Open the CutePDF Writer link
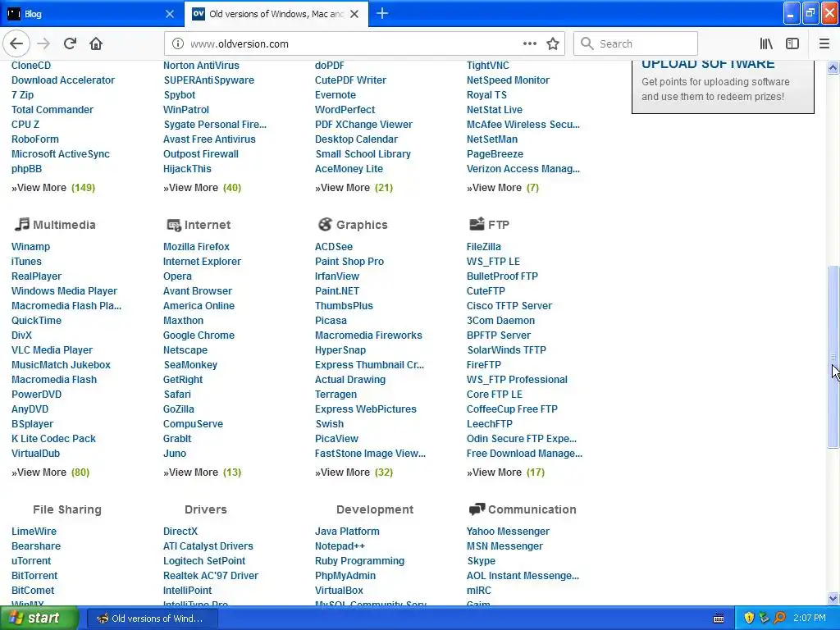This screenshot has width=840, height=630. pos(350,80)
